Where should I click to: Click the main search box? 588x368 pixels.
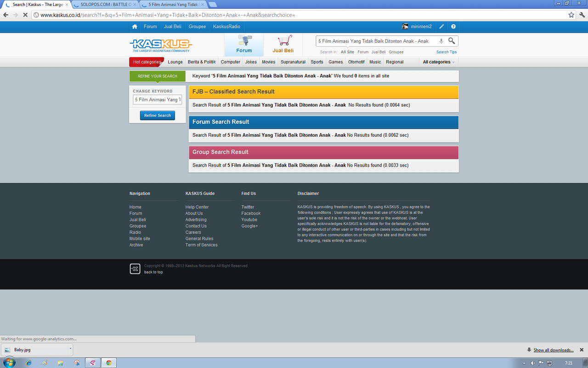377,41
